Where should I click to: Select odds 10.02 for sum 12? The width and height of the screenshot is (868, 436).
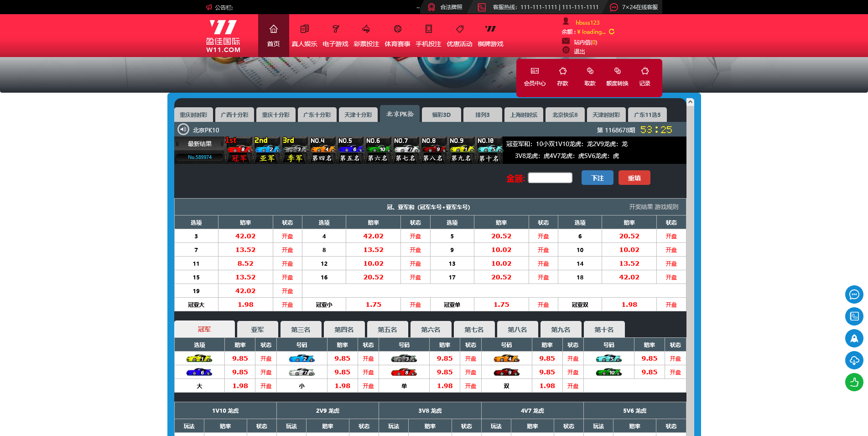click(x=373, y=263)
